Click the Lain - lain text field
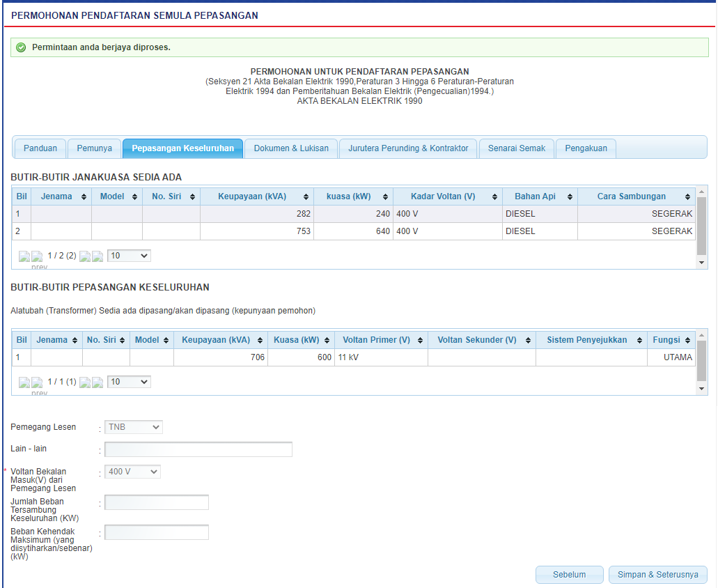This screenshot has height=588, width=718. 198,449
